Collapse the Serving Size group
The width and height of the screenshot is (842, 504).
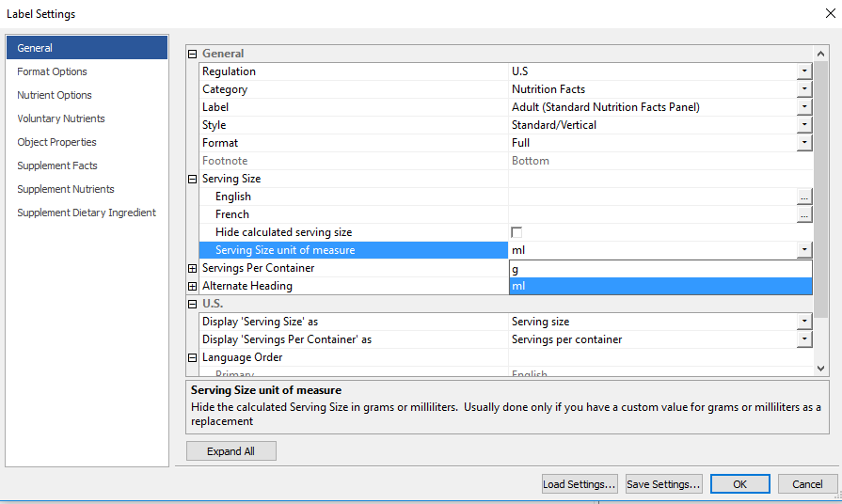(x=193, y=179)
